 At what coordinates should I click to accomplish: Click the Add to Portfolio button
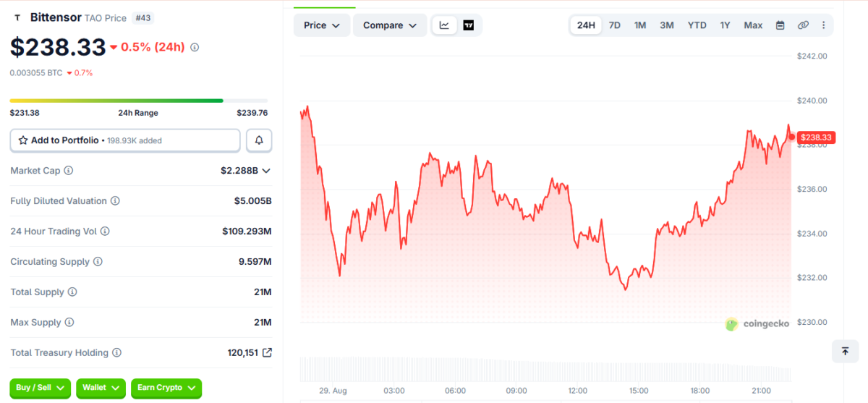click(125, 140)
